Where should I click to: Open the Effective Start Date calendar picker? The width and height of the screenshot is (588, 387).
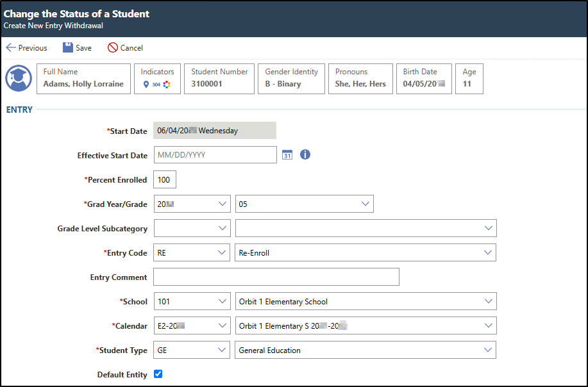point(287,155)
